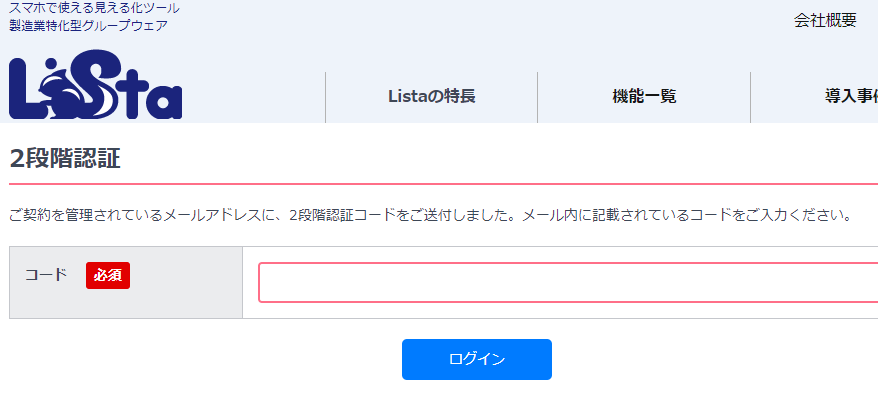This screenshot has width=878, height=409.
Task: Go to the 導入事例 navigation item
Action: pyautogui.click(x=851, y=96)
